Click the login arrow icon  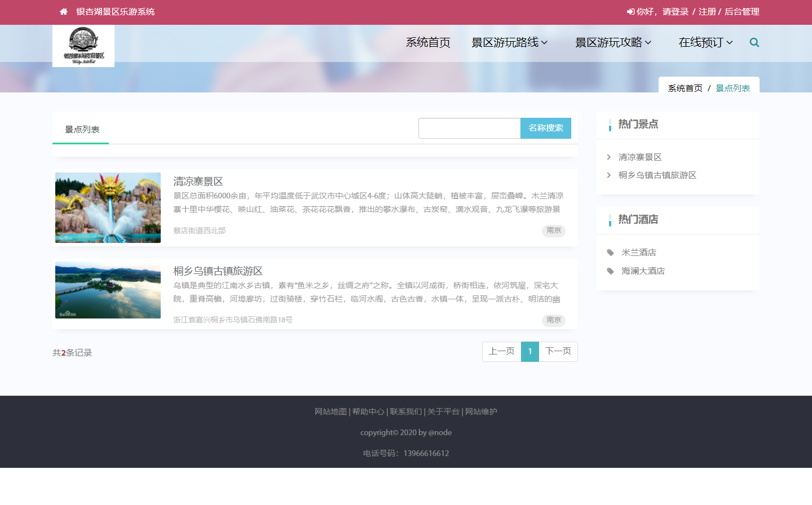pos(630,12)
